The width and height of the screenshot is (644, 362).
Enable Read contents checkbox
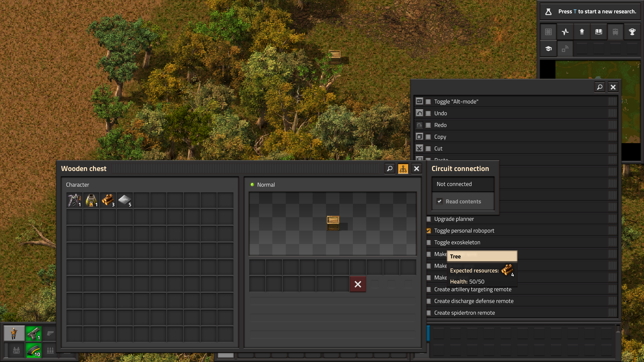pyautogui.click(x=440, y=201)
